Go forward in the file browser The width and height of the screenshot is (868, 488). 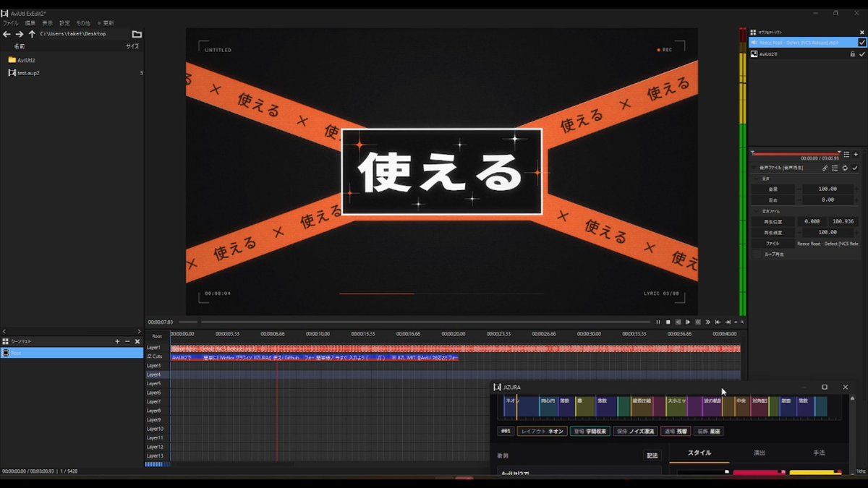point(20,34)
